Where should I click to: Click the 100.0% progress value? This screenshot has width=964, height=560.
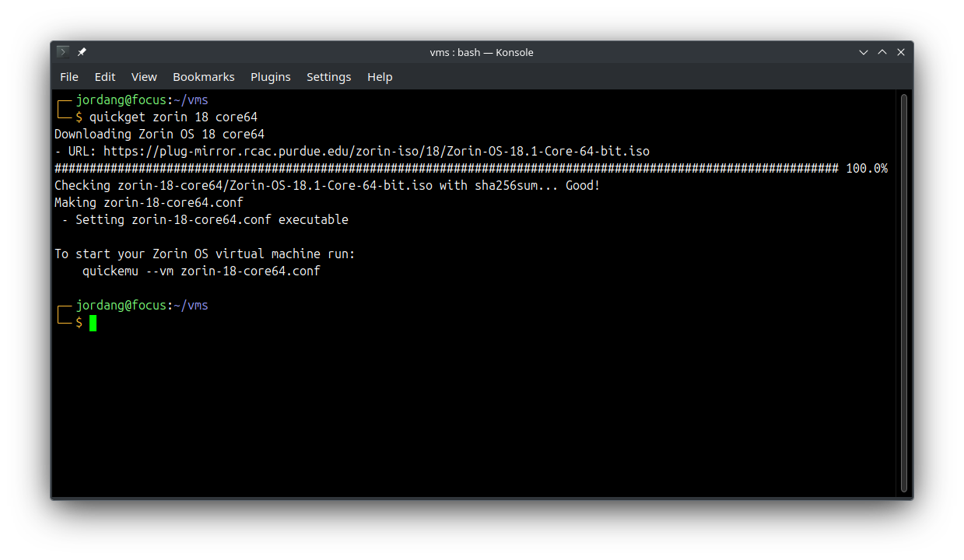click(x=867, y=168)
